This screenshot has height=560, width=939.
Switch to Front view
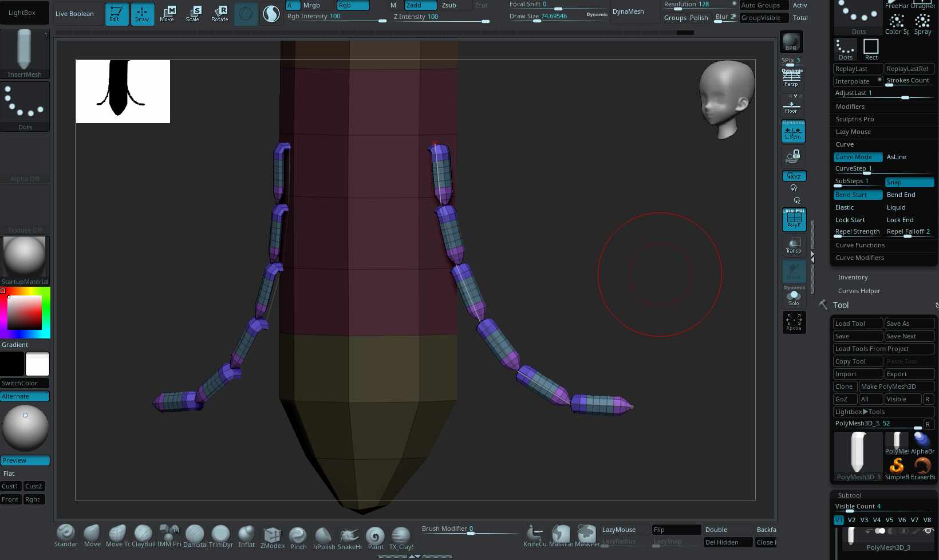[11, 499]
